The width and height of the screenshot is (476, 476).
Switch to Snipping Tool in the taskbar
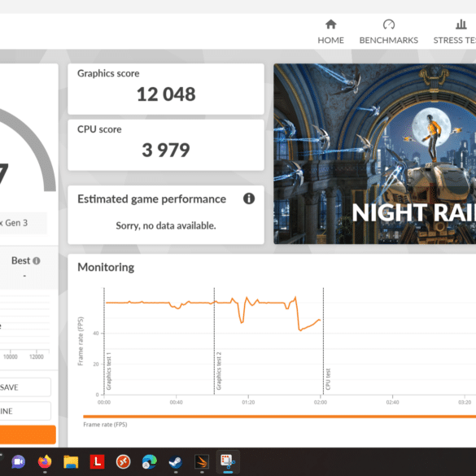pos(228,461)
